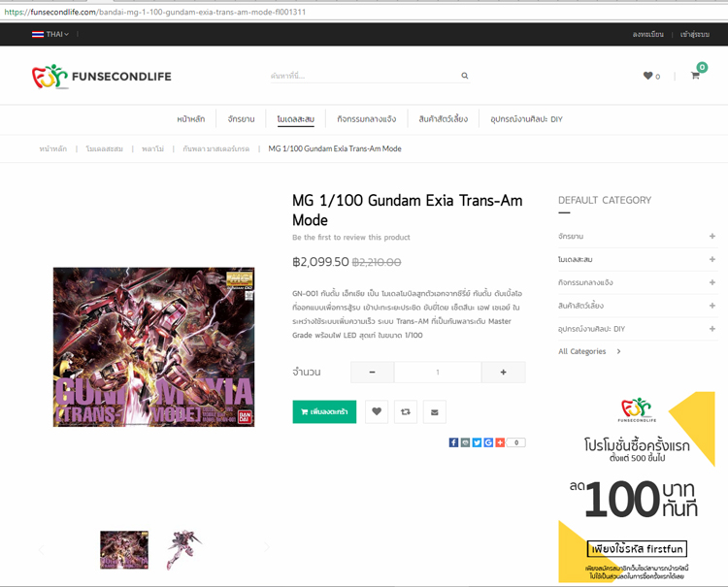Go to กันพลา มาสเตอร์เกรด breadcrumb
Screen dimensions: 728x587
point(215,148)
